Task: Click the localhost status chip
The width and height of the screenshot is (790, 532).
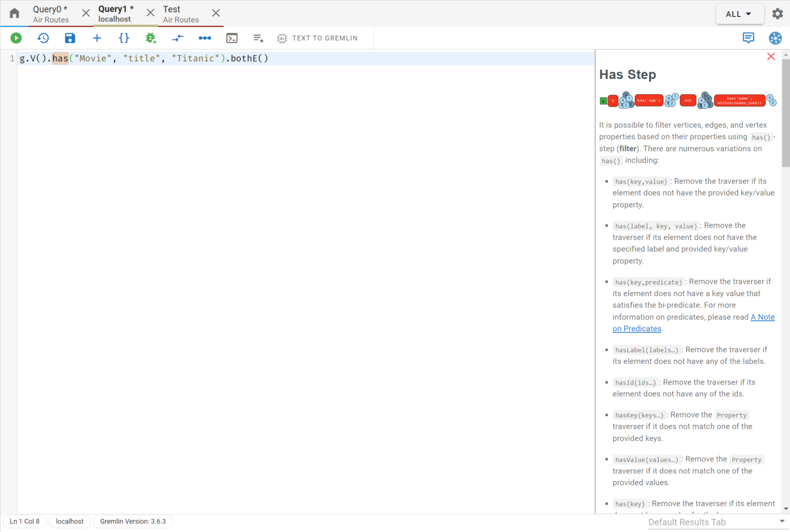Action: click(70, 521)
